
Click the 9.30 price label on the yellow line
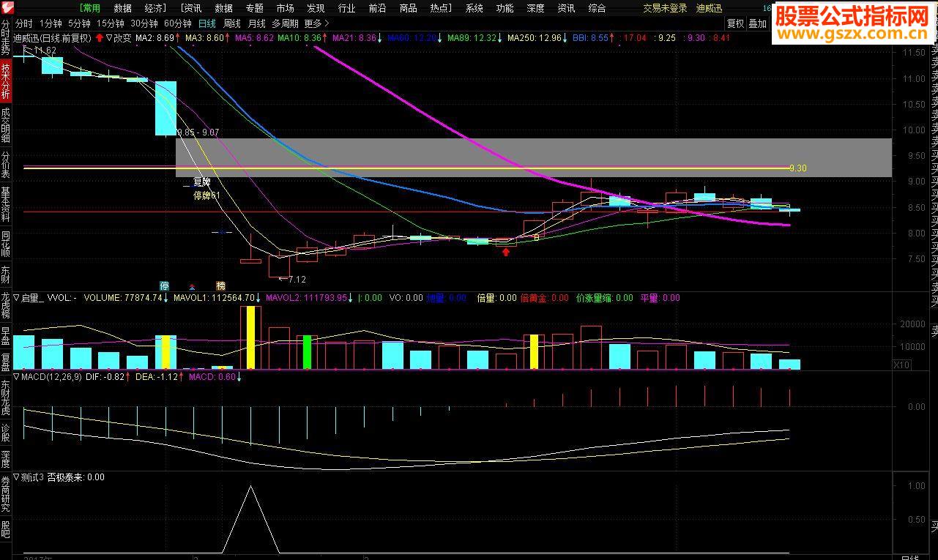[798, 168]
